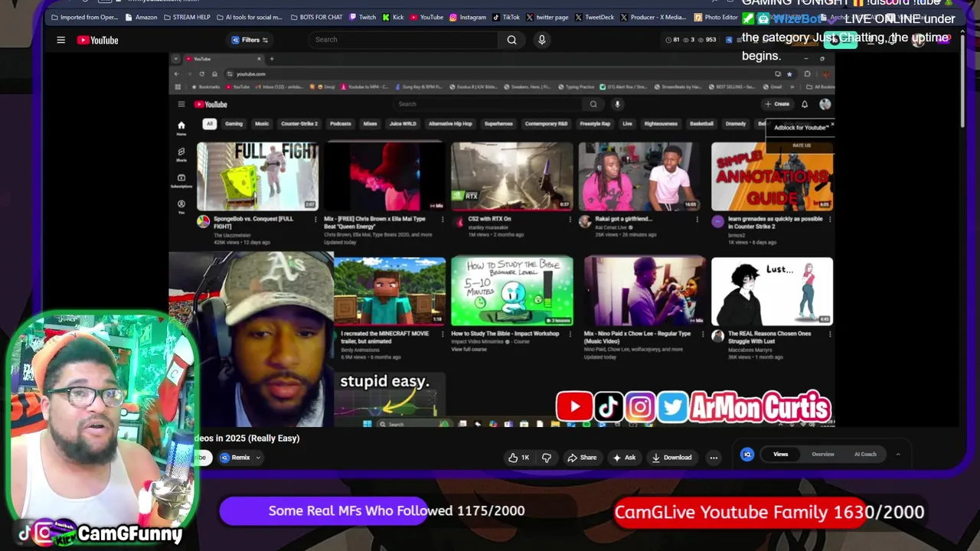Open tab search dropdown arrow in inner browser
This screenshot has width=980, height=551.
[x=175, y=58]
